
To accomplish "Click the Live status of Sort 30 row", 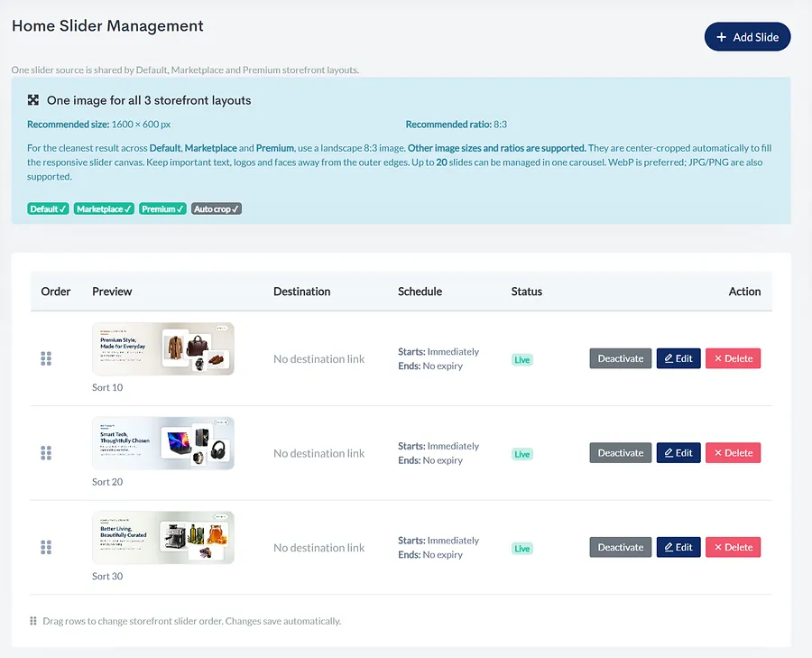I will 522,548.
